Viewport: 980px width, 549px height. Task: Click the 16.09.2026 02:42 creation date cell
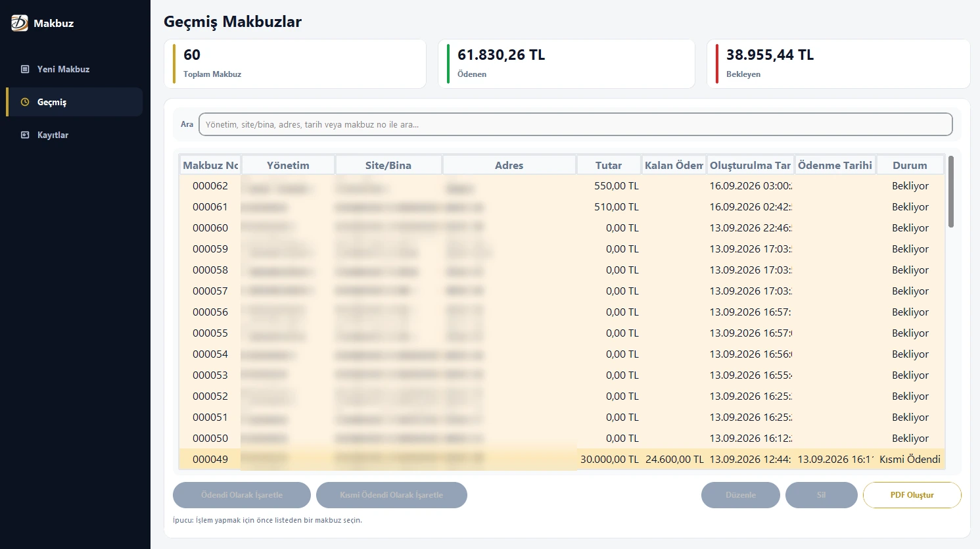tap(750, 207)
